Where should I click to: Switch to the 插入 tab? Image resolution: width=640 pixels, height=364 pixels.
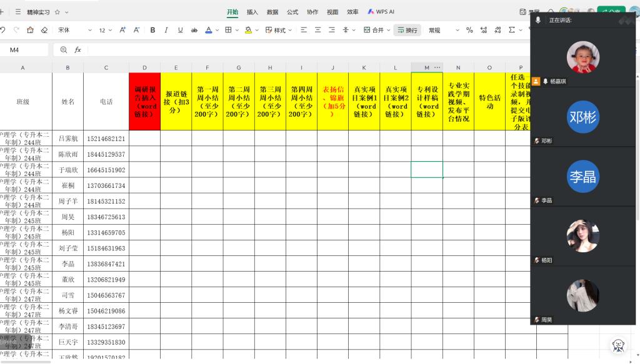[252, 12]
